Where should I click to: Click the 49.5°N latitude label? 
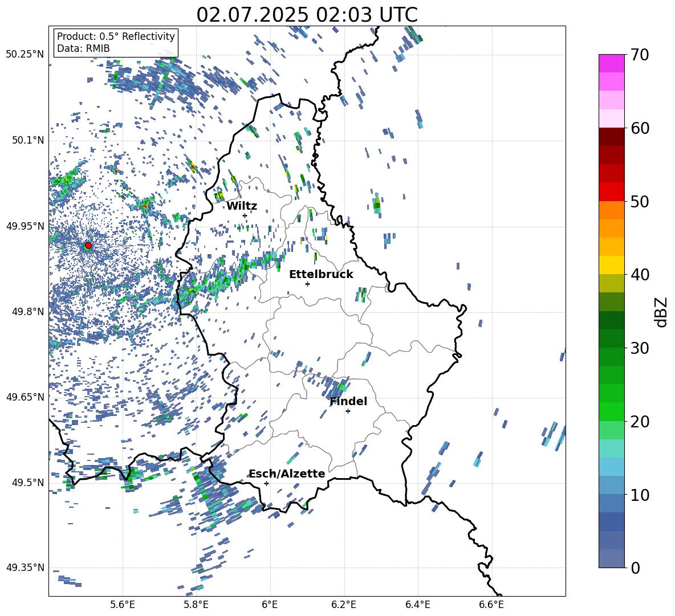[28, 482]
